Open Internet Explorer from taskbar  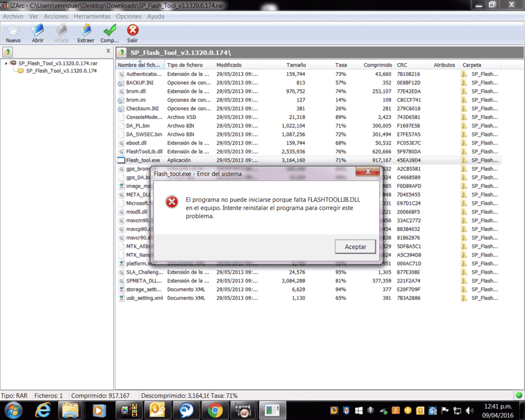pos(43,410)
